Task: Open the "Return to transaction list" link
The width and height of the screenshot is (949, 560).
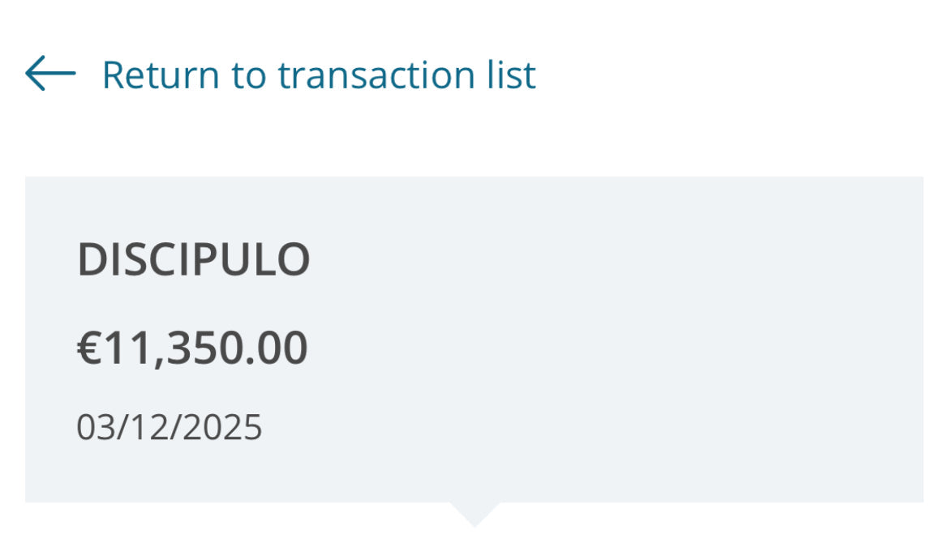Action: (x=318, y=75)
